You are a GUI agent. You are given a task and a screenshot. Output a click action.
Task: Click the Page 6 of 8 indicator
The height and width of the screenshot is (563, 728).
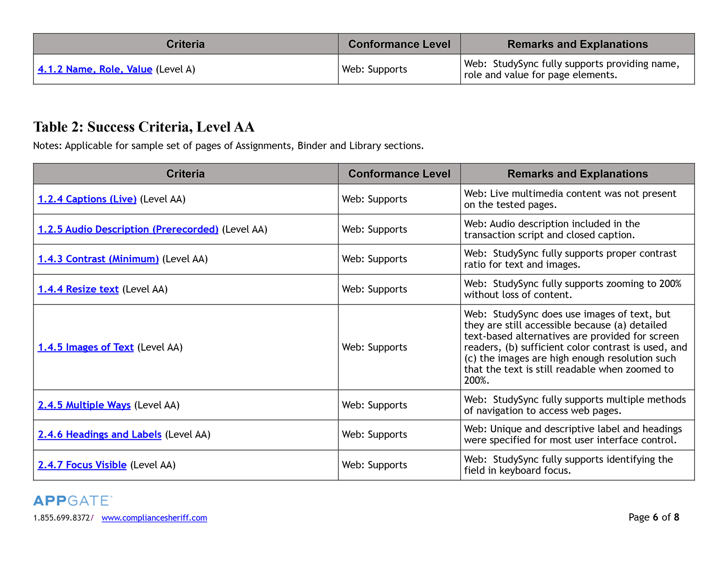(x=654, y=517)
